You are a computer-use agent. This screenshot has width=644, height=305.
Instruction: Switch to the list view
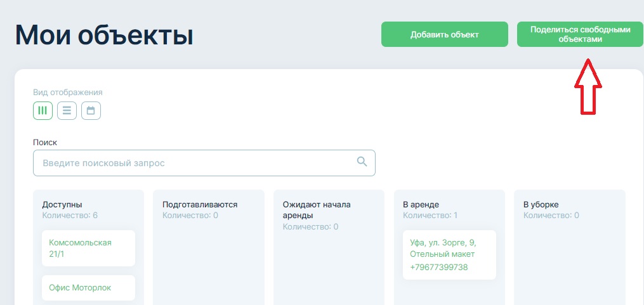coord(67,110)
